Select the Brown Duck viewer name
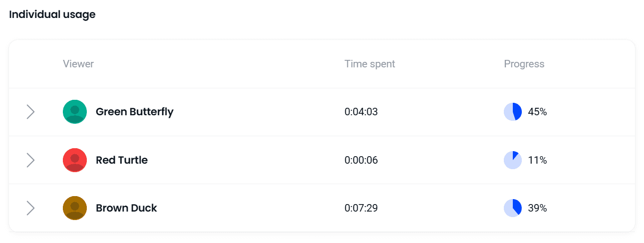Screen dimensions: 644x243 pos(126,208)
